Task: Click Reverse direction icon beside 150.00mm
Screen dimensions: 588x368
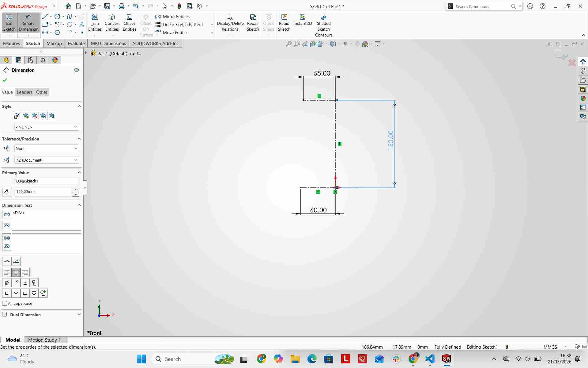Action: click(6, 192)
